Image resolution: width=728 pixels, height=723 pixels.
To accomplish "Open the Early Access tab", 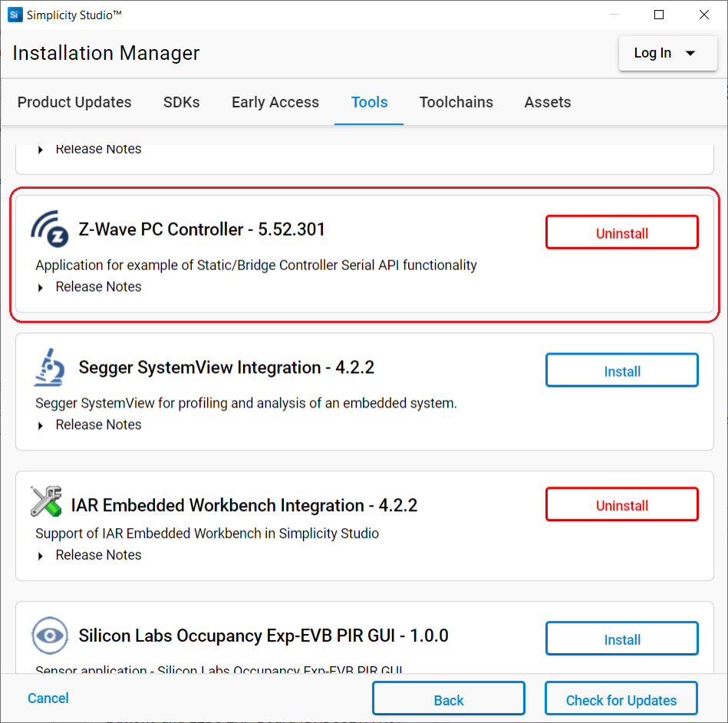I will (x=275, y=101).
